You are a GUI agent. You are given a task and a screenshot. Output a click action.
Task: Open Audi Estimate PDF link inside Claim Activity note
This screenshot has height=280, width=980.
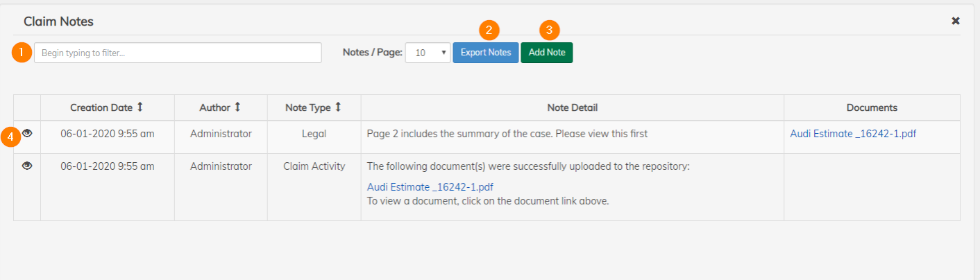[x=430, y=187]
